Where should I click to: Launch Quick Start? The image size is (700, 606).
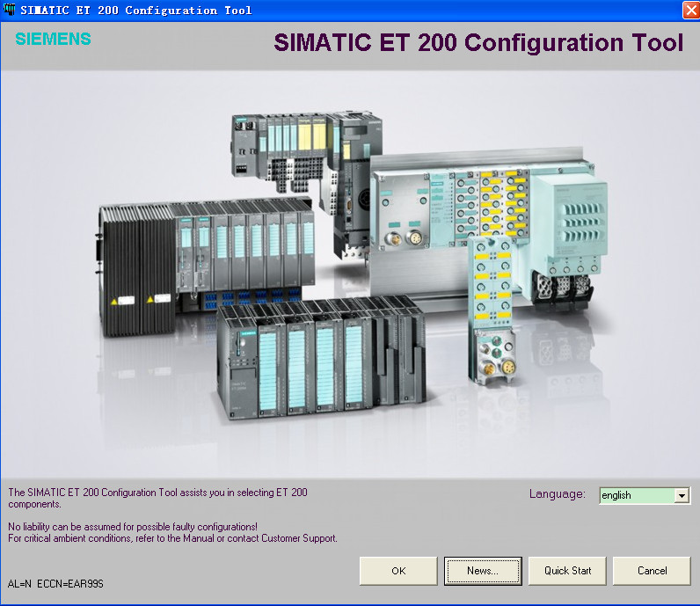click(567, 571)
